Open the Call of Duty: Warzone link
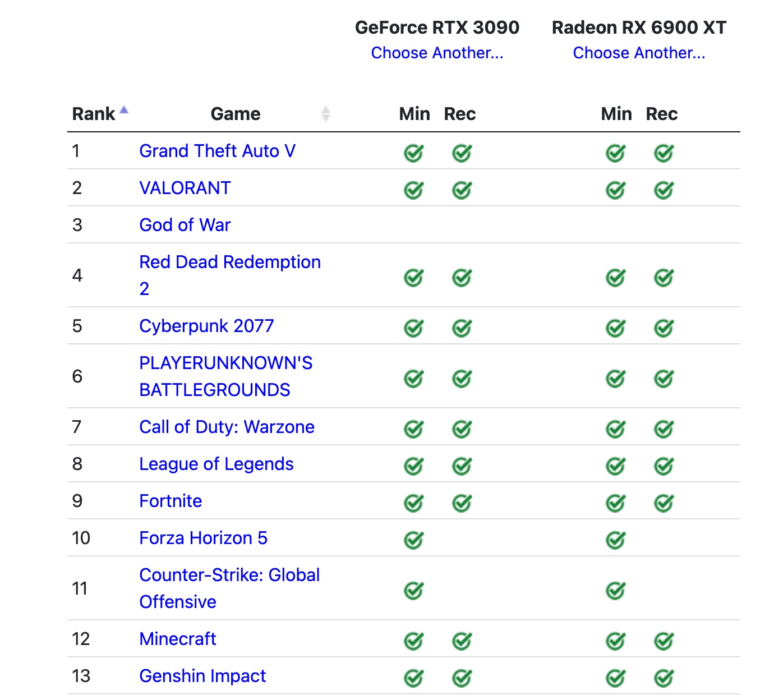Image resolution: width=765 pixels, height=700 pixels. coord(227,427)
